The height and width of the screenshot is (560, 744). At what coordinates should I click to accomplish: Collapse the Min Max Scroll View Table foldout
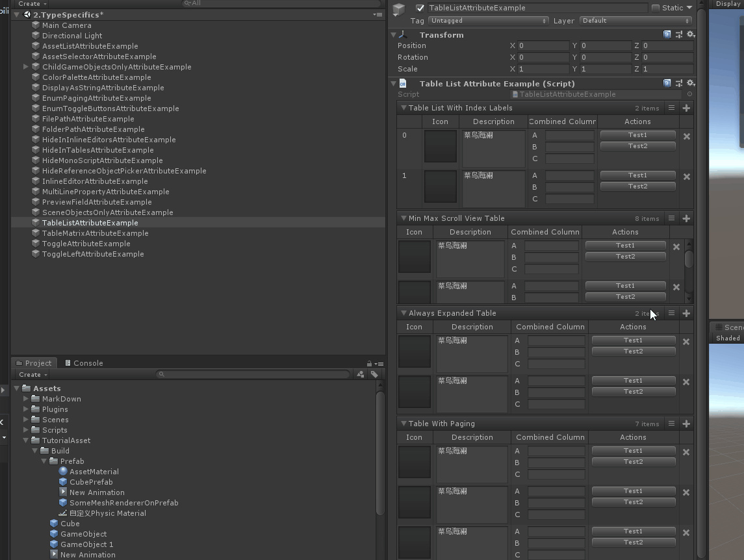click(x=404, y=218)
